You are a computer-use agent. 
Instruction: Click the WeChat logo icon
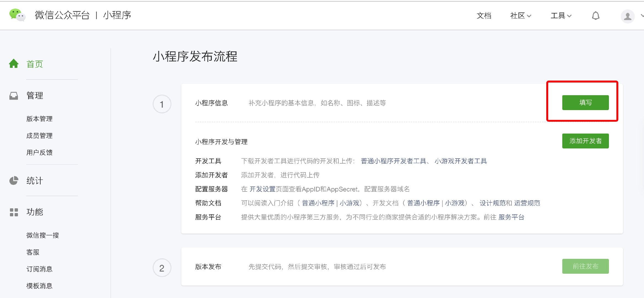click(17, 15)
